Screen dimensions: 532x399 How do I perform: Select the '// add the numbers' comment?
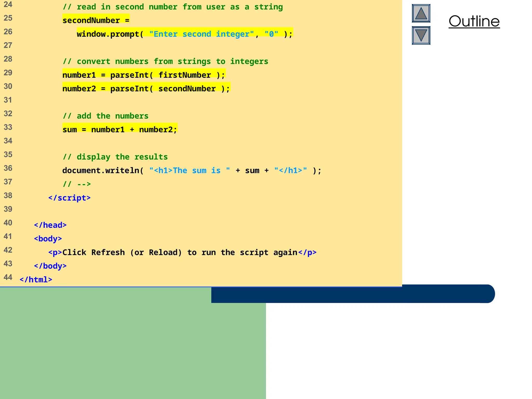pyautogui.click(x=105, y=116)
